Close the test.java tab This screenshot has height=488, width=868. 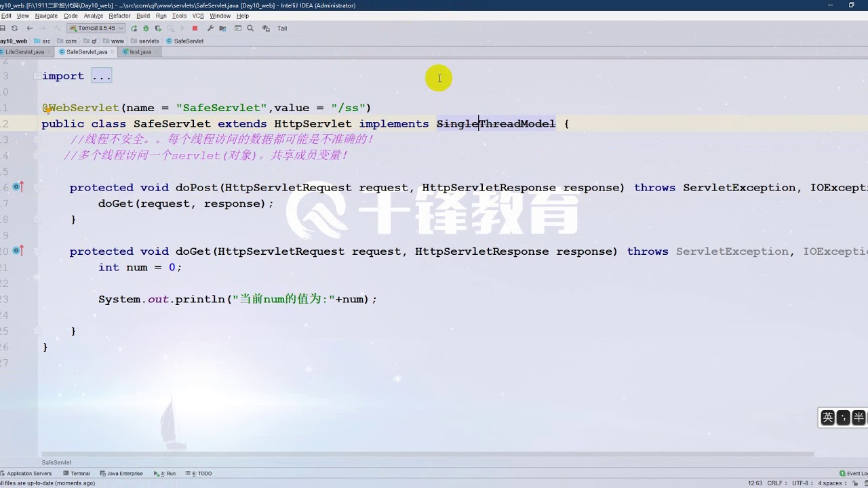point(156,52)
